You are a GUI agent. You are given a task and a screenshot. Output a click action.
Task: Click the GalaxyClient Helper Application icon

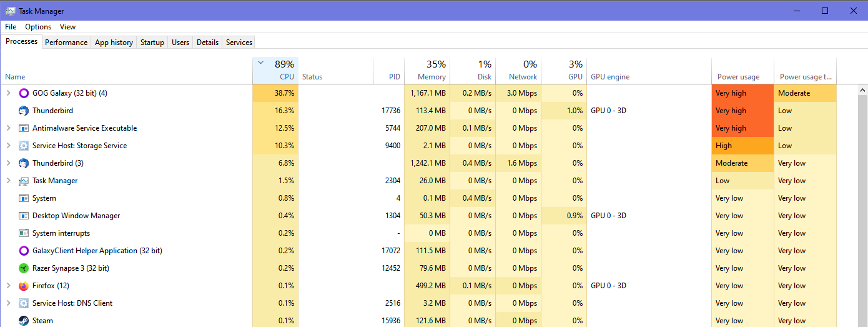point(24,251)
